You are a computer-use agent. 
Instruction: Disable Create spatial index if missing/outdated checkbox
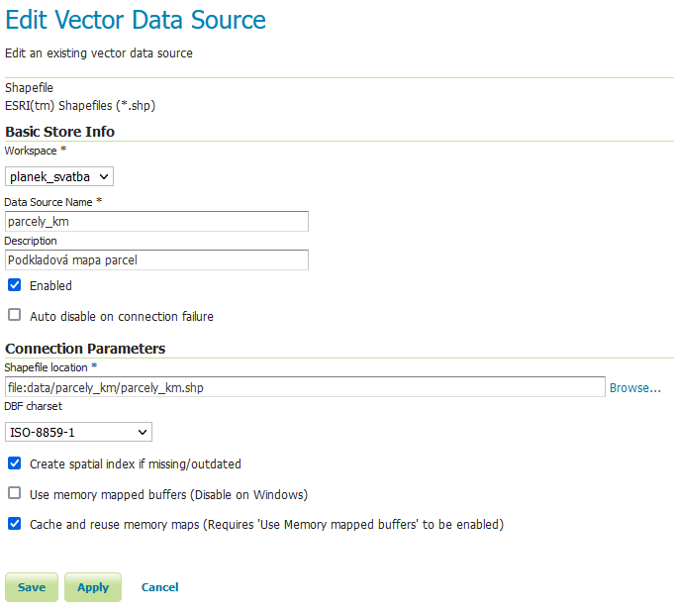click(15, 463)
